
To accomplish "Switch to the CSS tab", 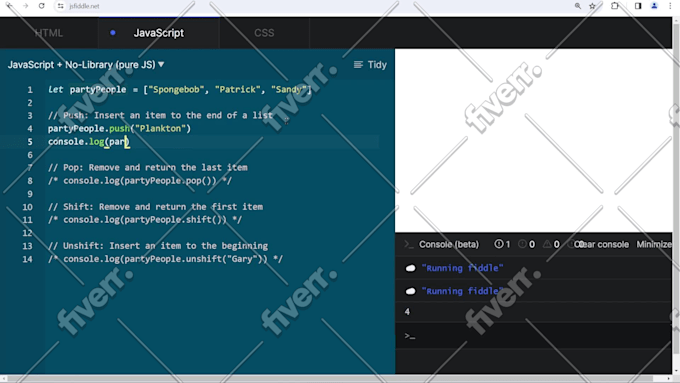I will [264, 33].
